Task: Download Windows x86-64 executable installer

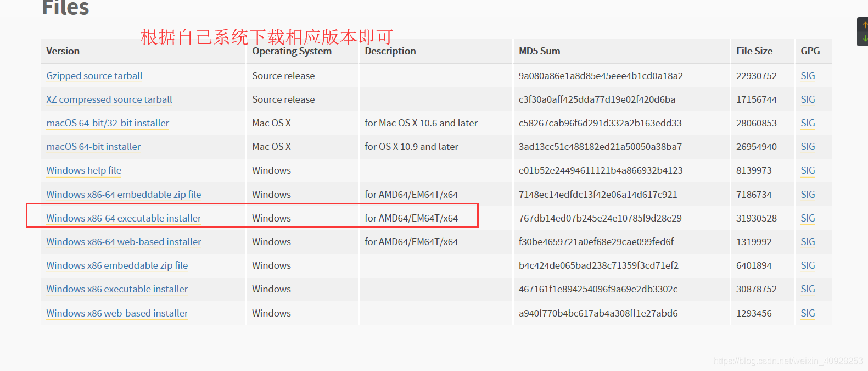Action: (124, 218)
